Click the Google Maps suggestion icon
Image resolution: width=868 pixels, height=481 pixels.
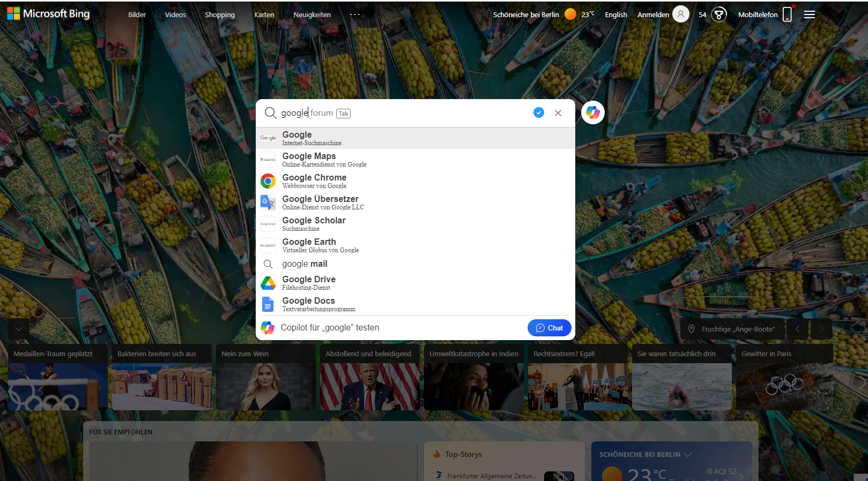(268, 160)
